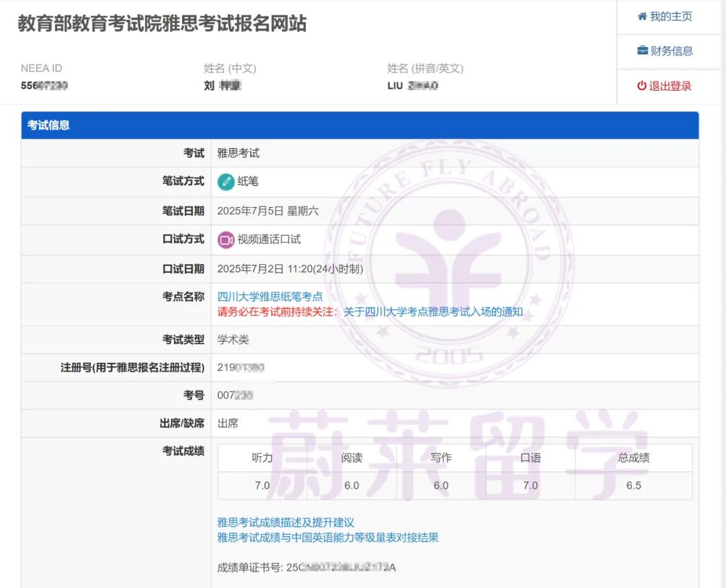Click the 考点名称 row label

(183, 297)
